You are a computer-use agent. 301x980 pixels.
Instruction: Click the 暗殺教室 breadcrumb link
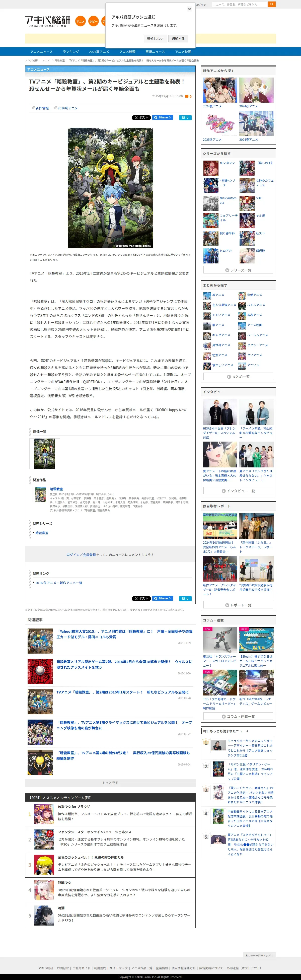(60, 60)
